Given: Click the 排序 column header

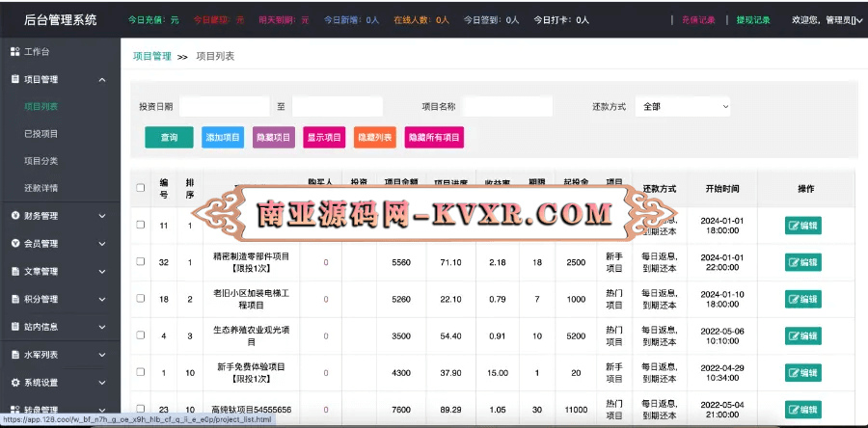Looking at the screenshot, I should 190,189.
